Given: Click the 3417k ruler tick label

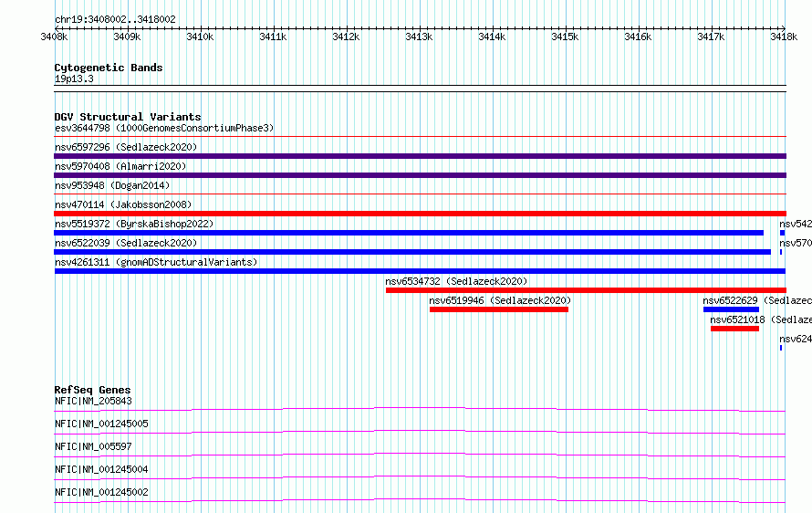Looking at the screenshot, I should point(711,37).
